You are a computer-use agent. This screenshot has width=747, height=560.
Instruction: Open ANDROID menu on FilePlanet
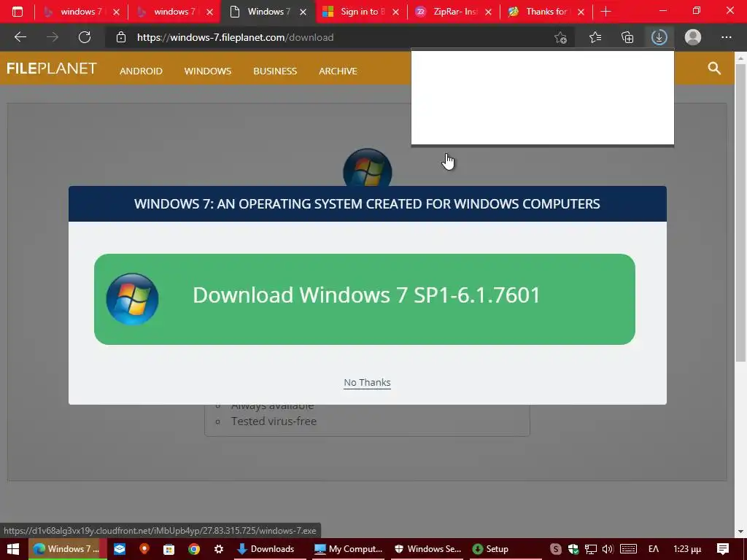(x=141, y=71)
